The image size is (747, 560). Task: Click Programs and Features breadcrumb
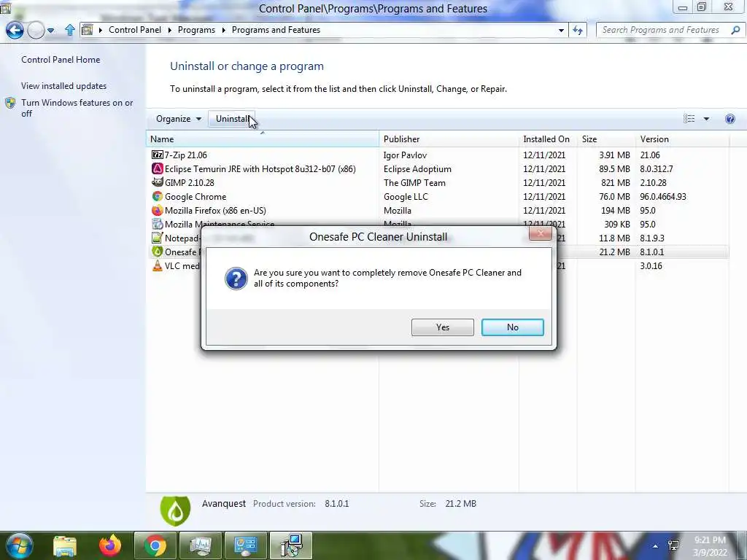276,29
